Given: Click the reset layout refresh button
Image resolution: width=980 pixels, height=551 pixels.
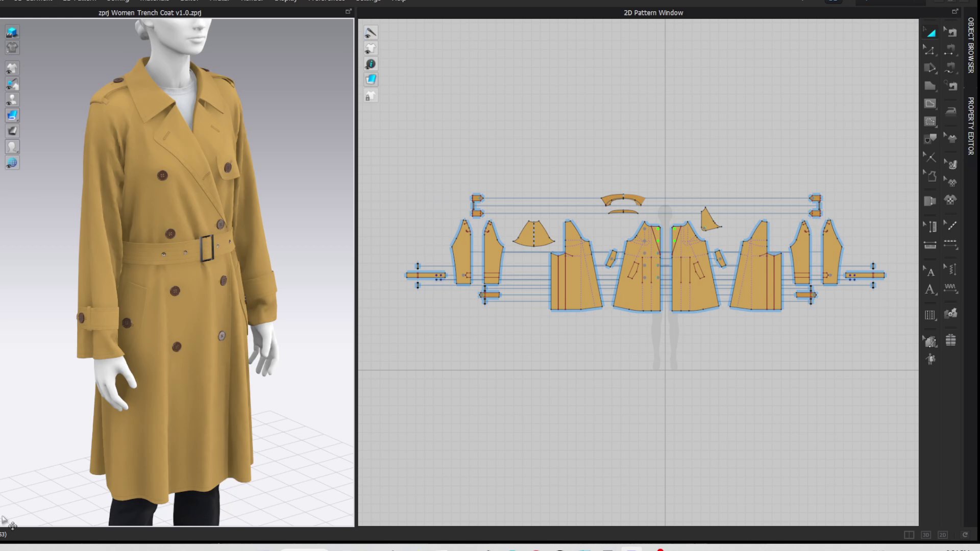Looking at the screenshot, I should click(x=965, y=535).
